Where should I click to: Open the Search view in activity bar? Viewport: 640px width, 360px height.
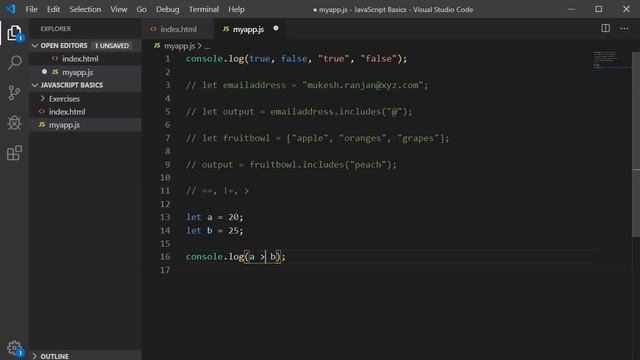tap(15, 62)
